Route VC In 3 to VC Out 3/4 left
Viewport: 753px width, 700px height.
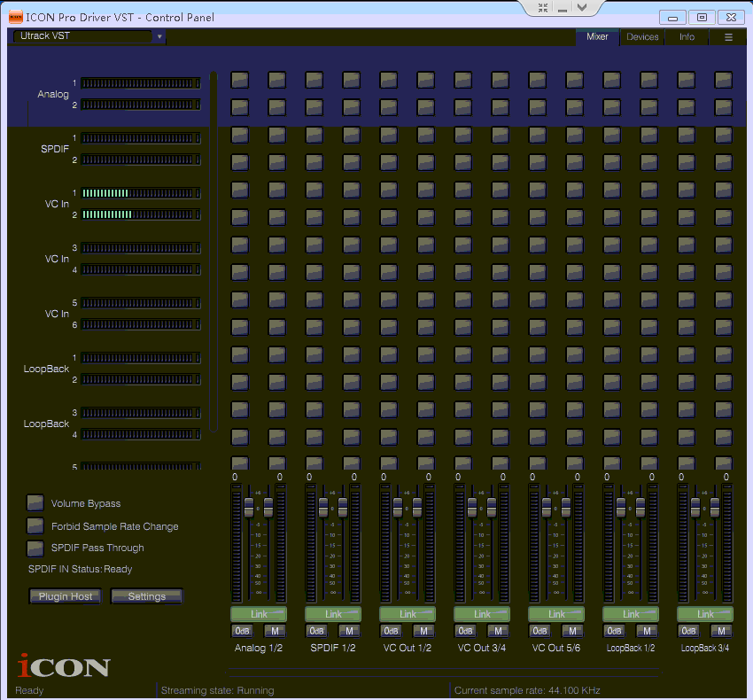[463, 245]
